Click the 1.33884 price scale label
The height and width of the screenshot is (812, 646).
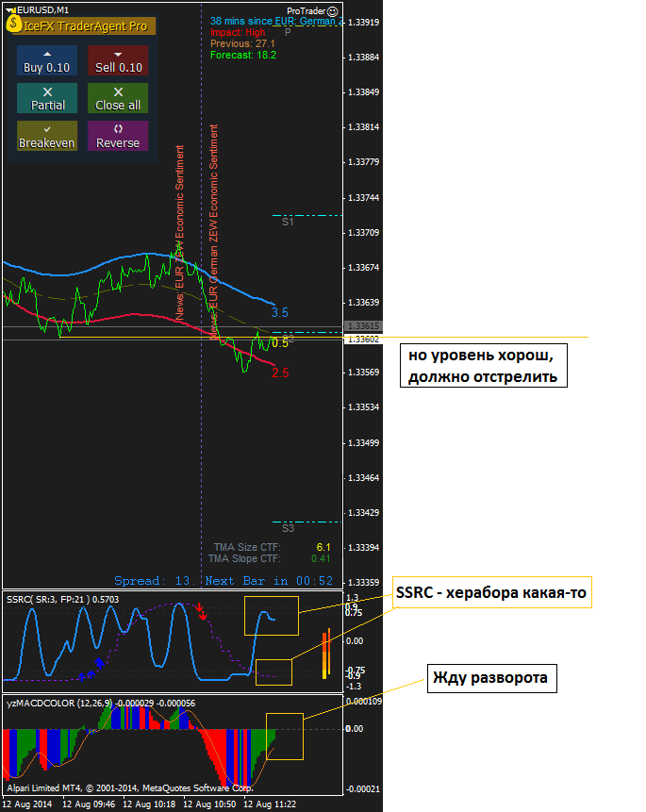[364, 58]
